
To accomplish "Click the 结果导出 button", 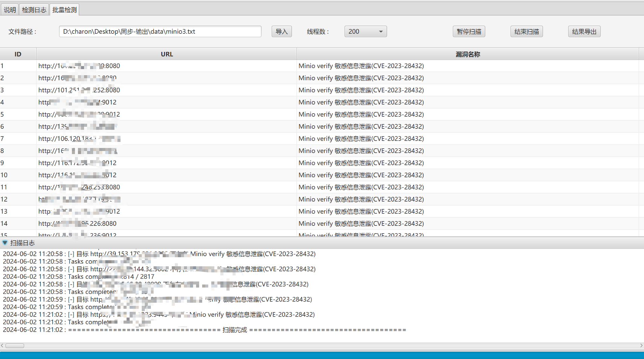I will pos(584,31).
